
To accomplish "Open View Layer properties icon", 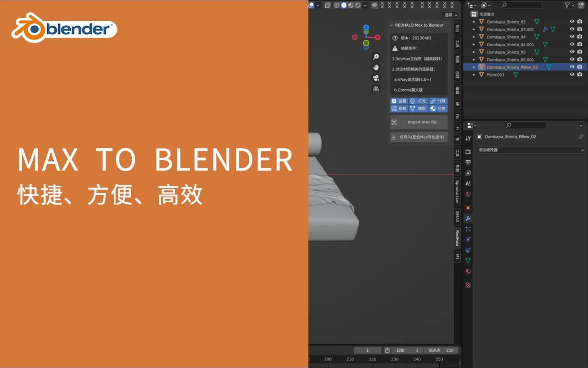I will click(468, 173).
